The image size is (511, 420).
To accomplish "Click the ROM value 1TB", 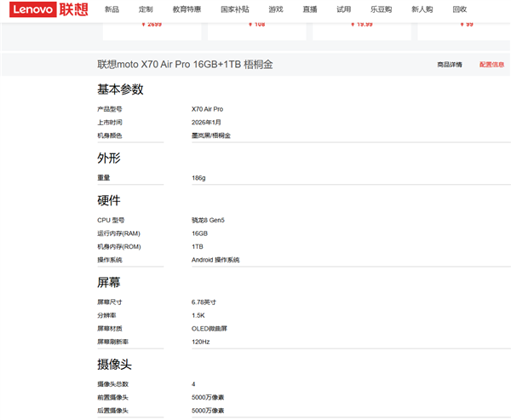I will 198,247.
